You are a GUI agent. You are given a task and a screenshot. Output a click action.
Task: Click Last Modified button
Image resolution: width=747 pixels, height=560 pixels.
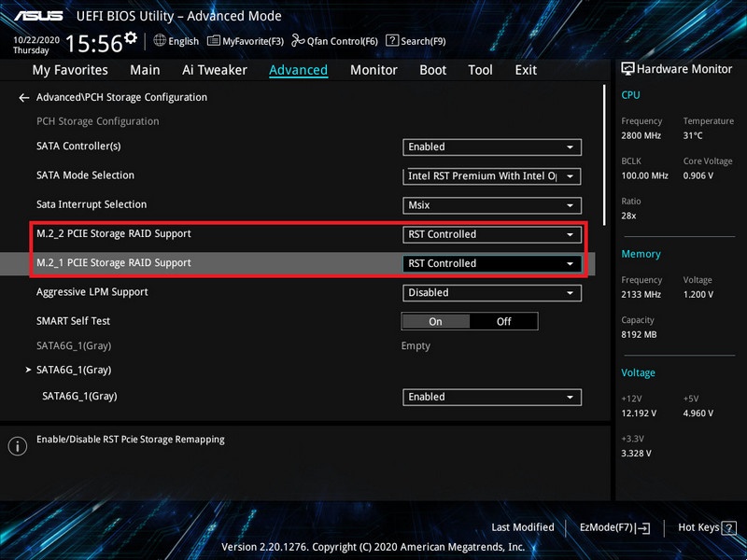[523, 527]
